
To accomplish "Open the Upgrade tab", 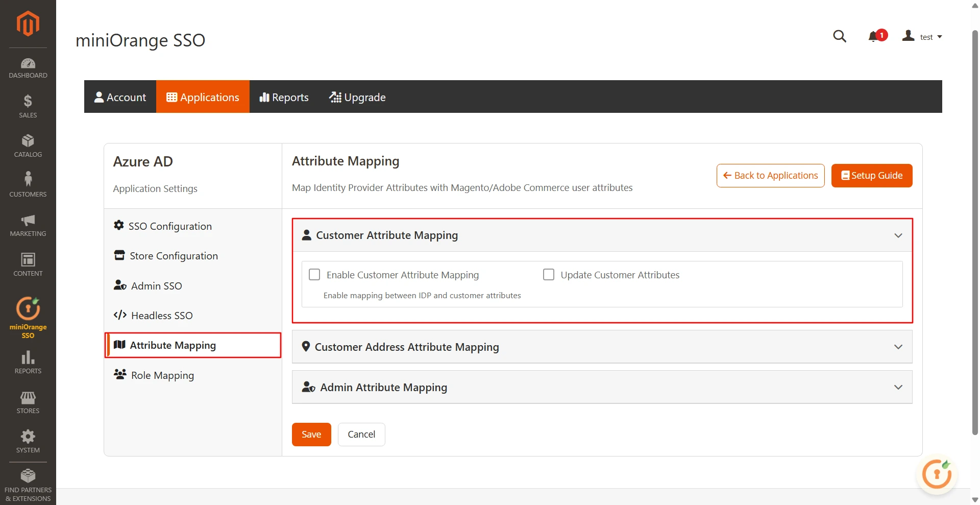I will [357, 97].
